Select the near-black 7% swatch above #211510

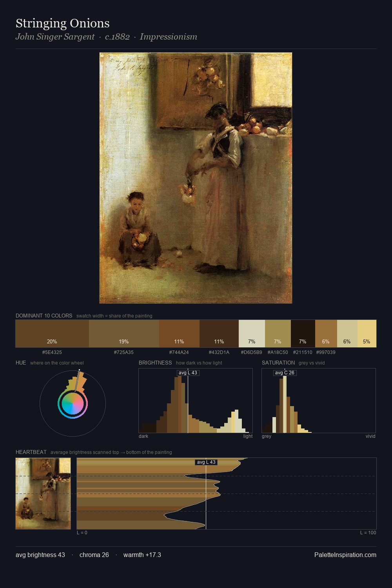pyautogui.click(x=303, y=334)
